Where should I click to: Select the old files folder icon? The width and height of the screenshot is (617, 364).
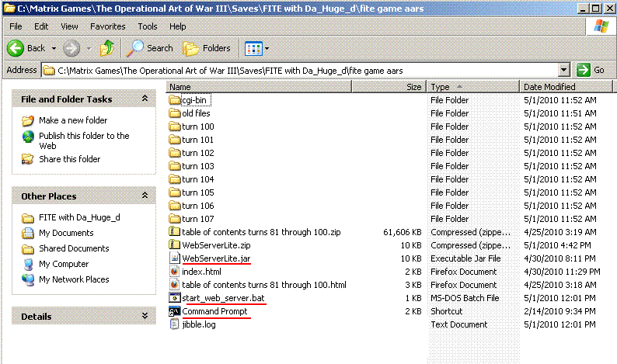click(x=174, y=113)
